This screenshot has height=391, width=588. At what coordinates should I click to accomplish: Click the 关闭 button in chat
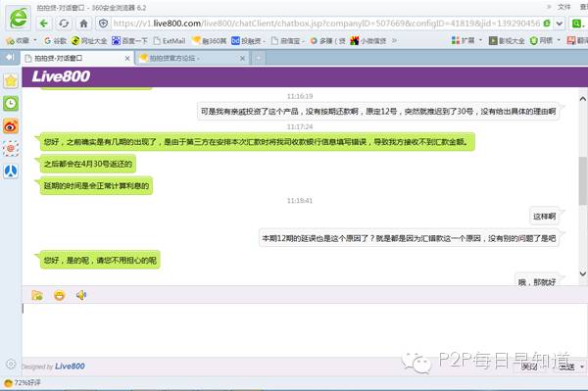point(529,367)
